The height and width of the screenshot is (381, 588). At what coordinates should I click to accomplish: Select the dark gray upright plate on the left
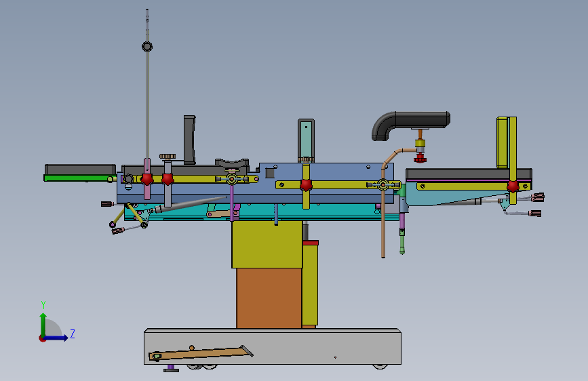click(189, 140)
